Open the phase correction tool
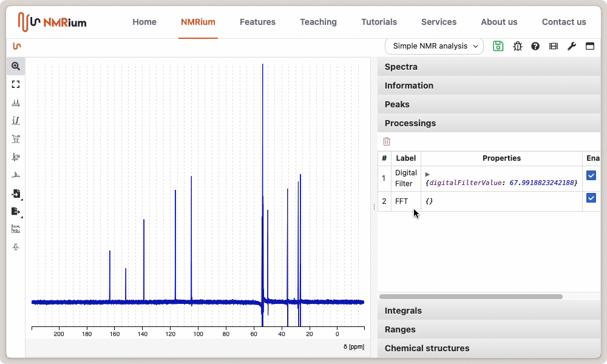607x364 pixels. pyautogui.click(x=16, y=157)
